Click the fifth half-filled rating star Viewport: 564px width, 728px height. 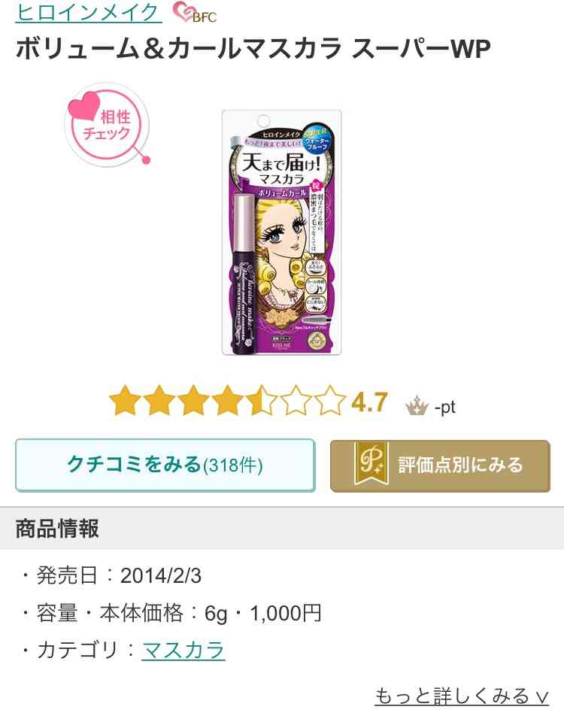click(x=261, y=401)
